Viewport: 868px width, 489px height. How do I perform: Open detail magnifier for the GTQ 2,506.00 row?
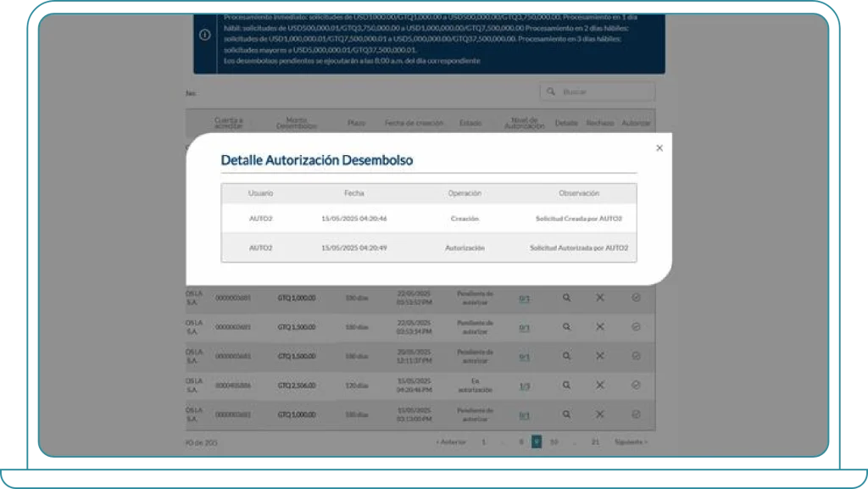pyautogui.click(x=566, y=385)
